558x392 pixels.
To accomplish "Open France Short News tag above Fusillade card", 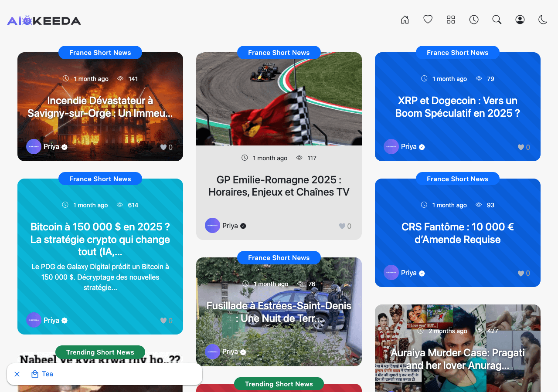I will coord(279,258).
